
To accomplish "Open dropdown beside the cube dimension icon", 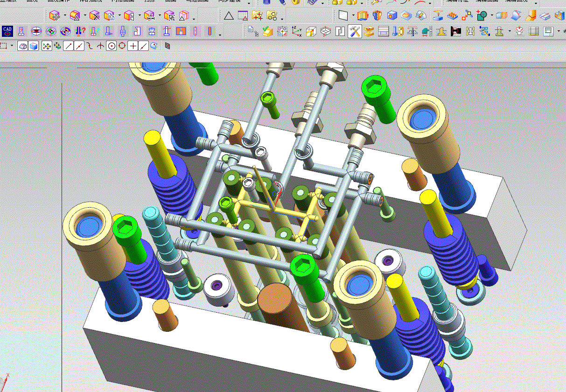I will [160, 16].
